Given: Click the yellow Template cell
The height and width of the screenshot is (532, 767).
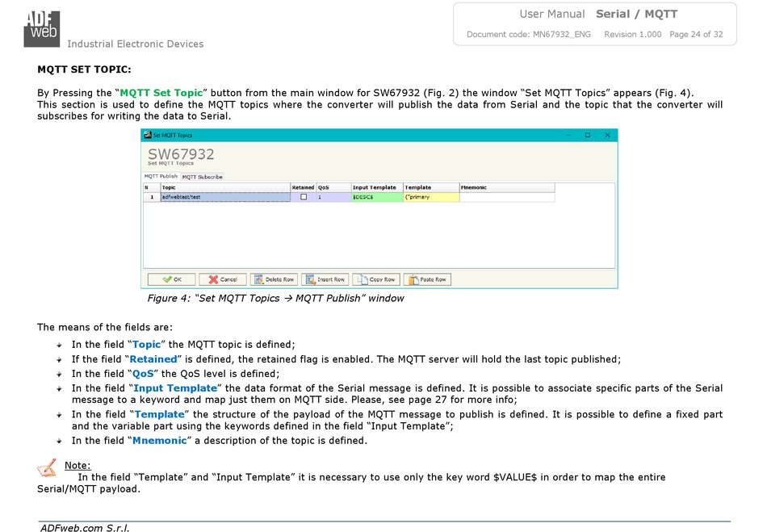Looking at the screenshot, I should [x=430, y=197].
